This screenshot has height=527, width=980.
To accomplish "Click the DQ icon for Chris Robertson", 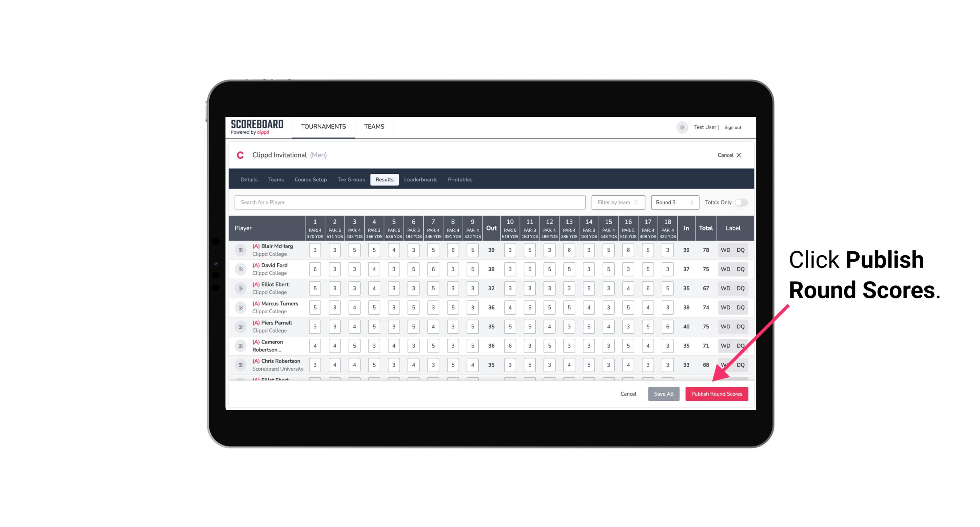I will [x=742, y=364].
